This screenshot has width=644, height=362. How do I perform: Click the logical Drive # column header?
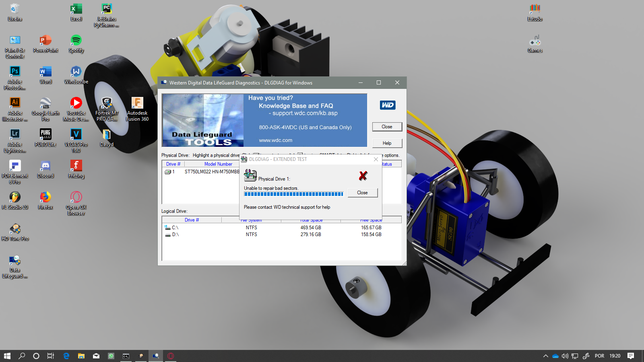point(192,220)
